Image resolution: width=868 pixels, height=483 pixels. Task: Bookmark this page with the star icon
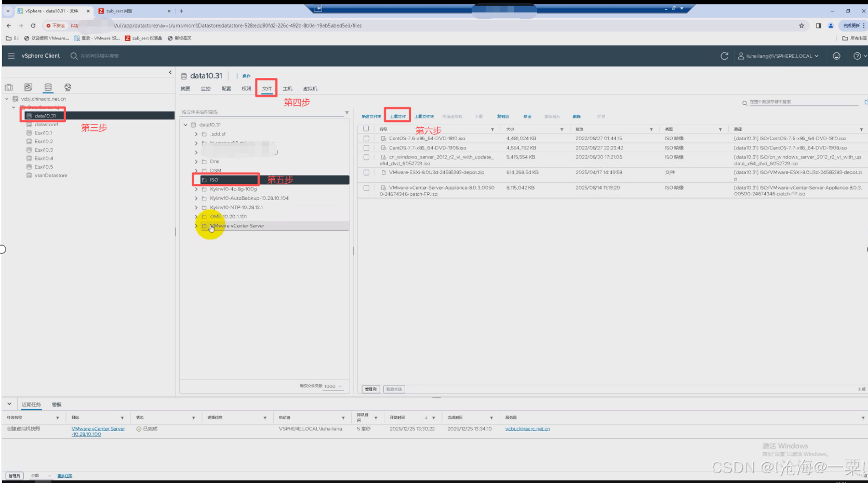[802, 25]
